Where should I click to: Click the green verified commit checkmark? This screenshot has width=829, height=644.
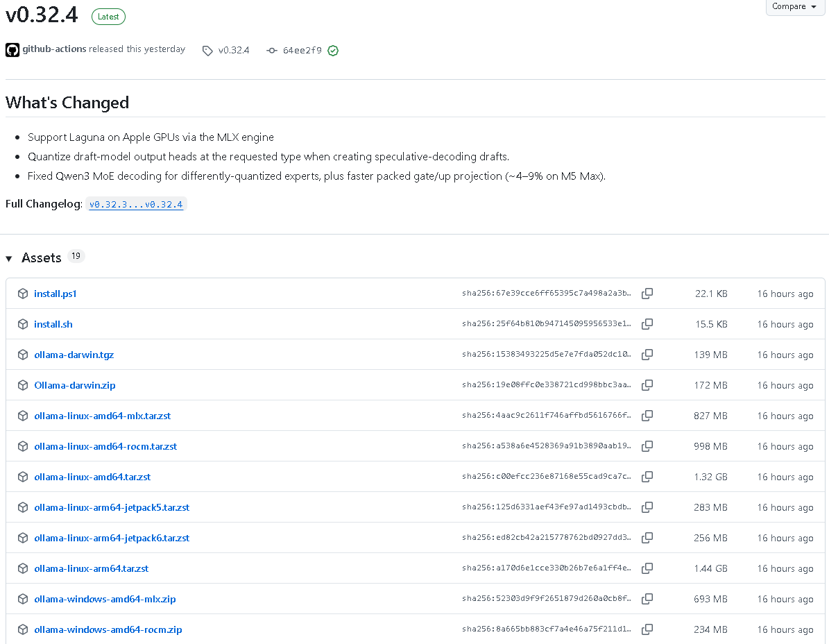(x=333, y=51)
